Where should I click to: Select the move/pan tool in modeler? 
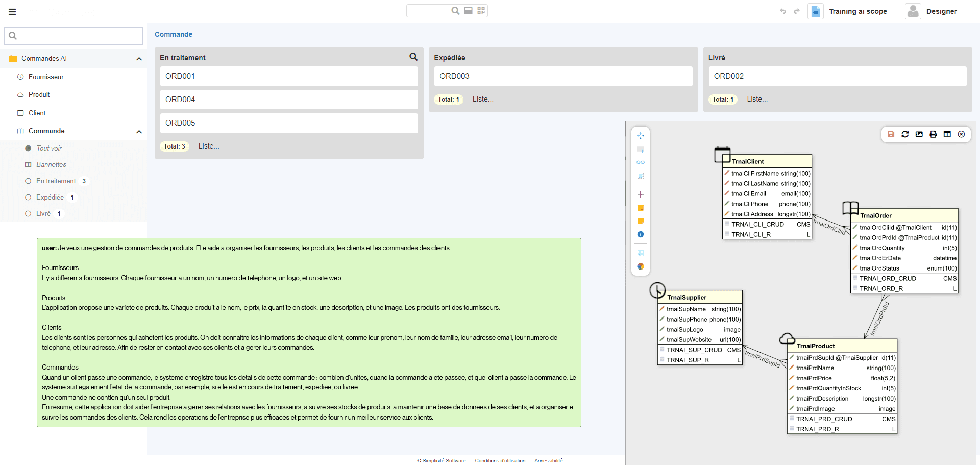[641, 136]
